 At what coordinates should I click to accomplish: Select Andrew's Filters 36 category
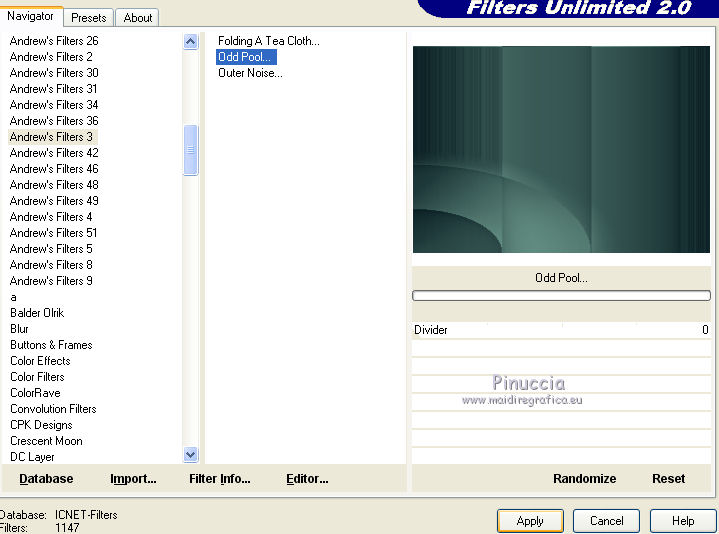[54, 121]
